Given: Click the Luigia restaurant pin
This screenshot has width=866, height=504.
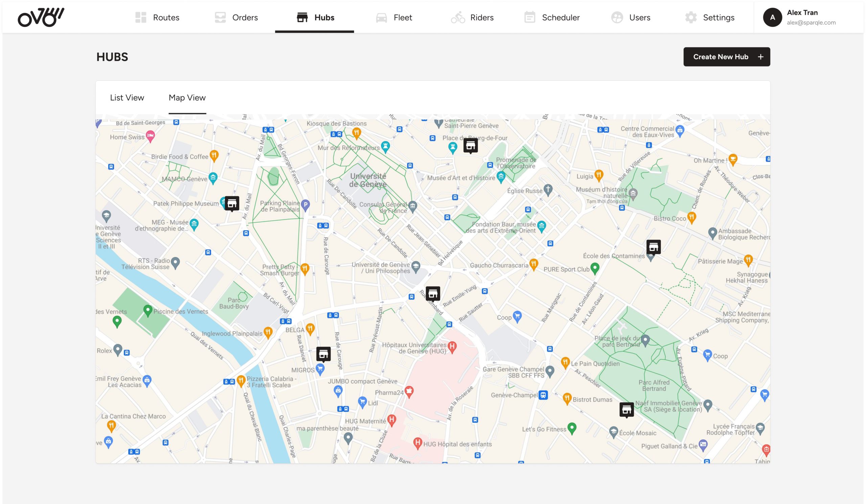Looking at the screenshot, I should (x=599, y=175).
